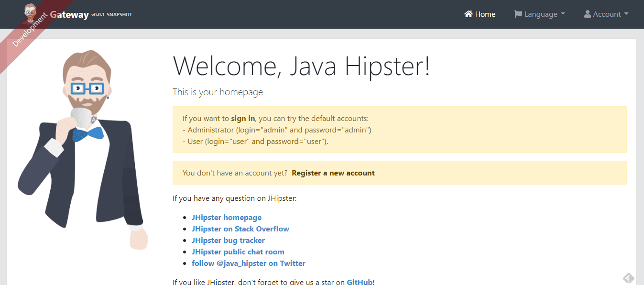The image size is (644, 285).
Task: Open JHipster public chat room link
Action: 238,252
